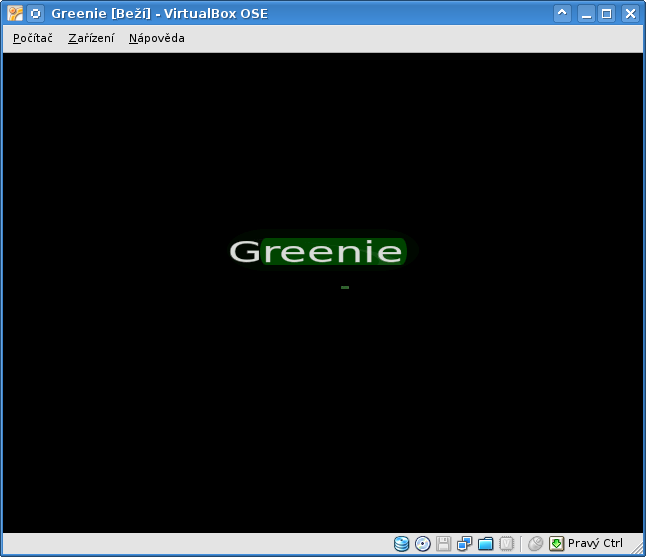Viewport: 646px width, 557px height.
Task: Maximize the VirtualBox window
Action: tap(606, 14)
